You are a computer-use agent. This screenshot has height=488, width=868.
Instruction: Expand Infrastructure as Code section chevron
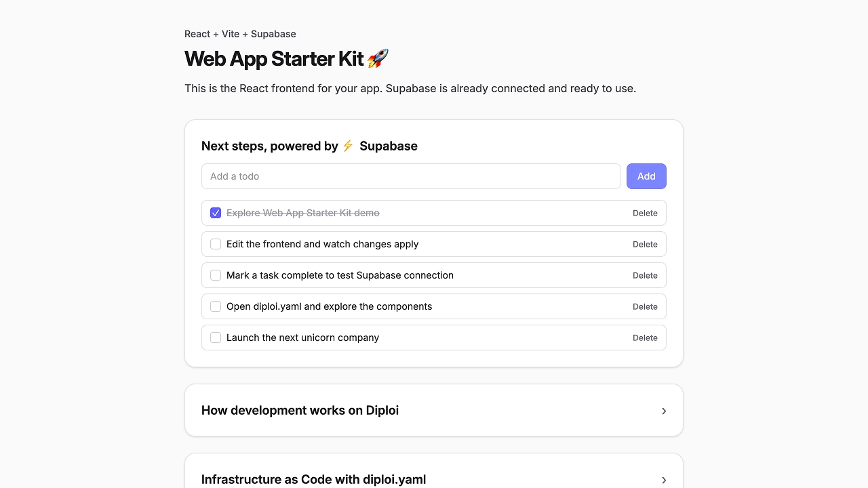pyautogui.click(x=664, y=480)
